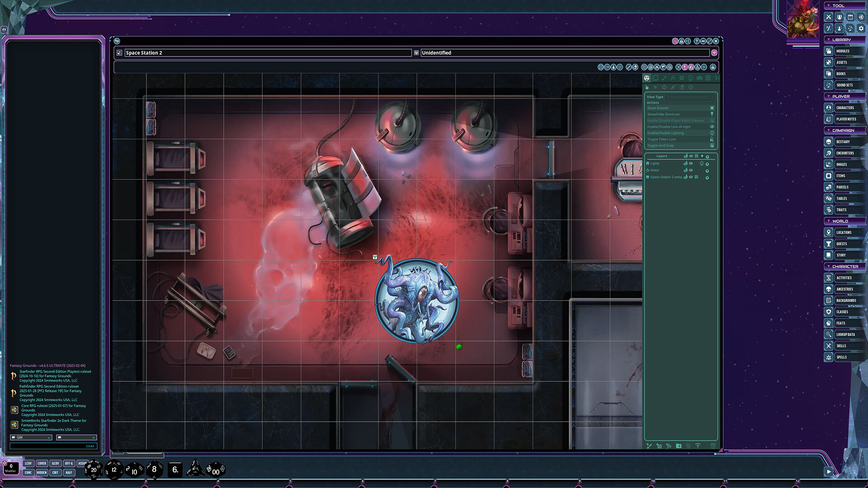Collapse the CAMPAIGN section in the sidebar

[x=829, y=130]
